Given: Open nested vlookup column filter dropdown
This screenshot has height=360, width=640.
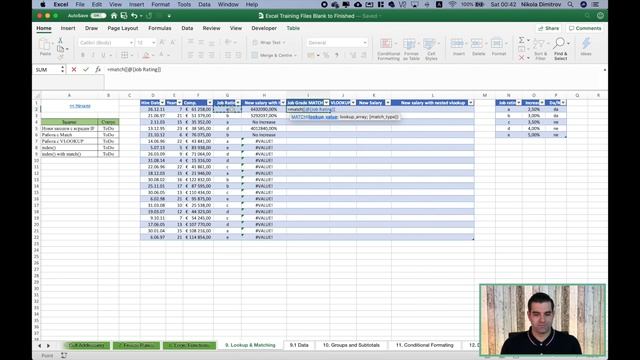Looking at the screenshot, I should (x=471, y=102).
